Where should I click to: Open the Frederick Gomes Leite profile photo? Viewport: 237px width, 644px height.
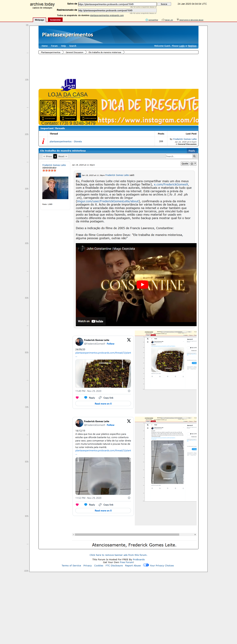(55, 188)
